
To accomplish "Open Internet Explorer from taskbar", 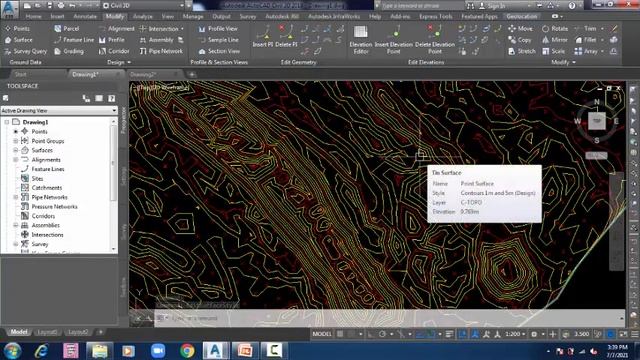I will pyautogui.click(x=41, y=351).
